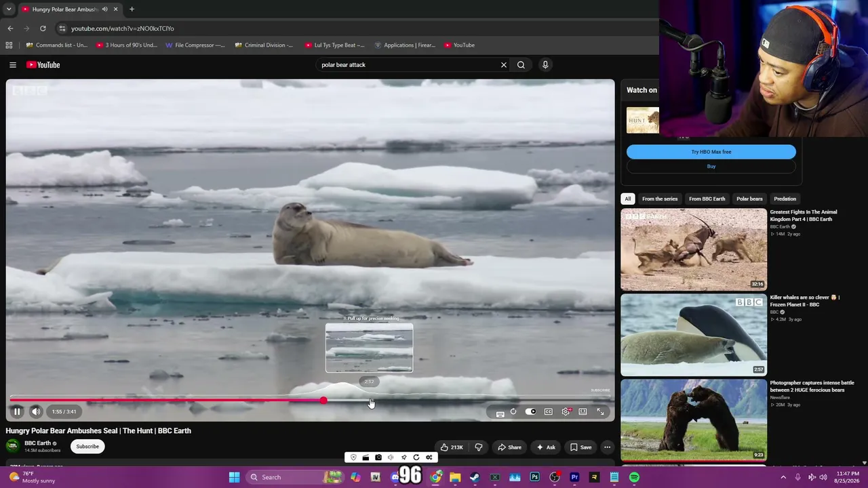Seek the video progress bar at 2:12
The height and width of the screenshot is (488, 868).
click(x=370, y=401)
